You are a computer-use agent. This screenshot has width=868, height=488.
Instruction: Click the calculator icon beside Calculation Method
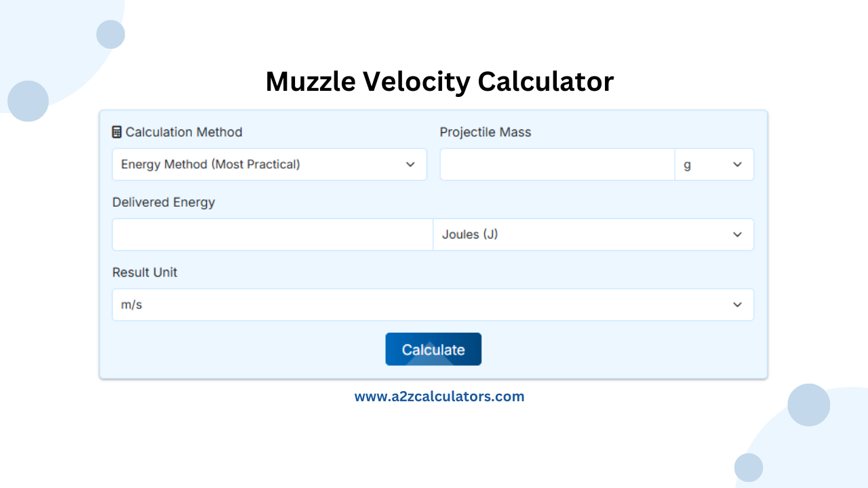coord(117,131)
